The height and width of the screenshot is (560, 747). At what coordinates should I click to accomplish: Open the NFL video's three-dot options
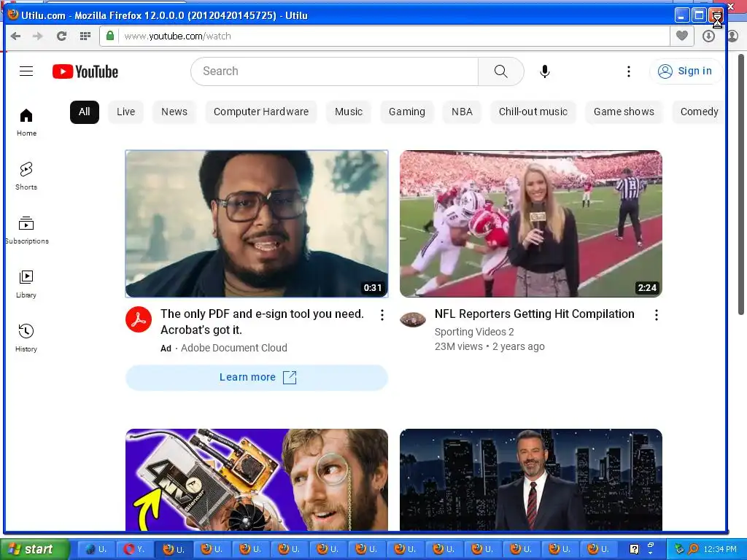[656, 315]
